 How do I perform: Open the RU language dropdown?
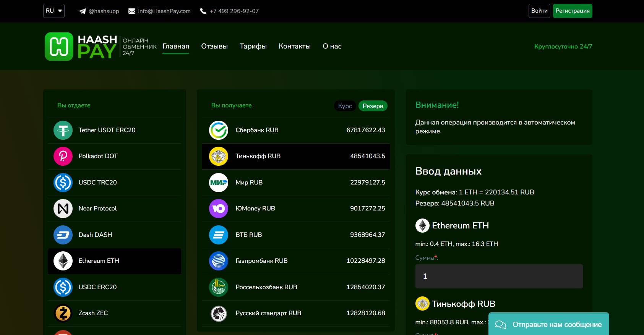point(54,11)
